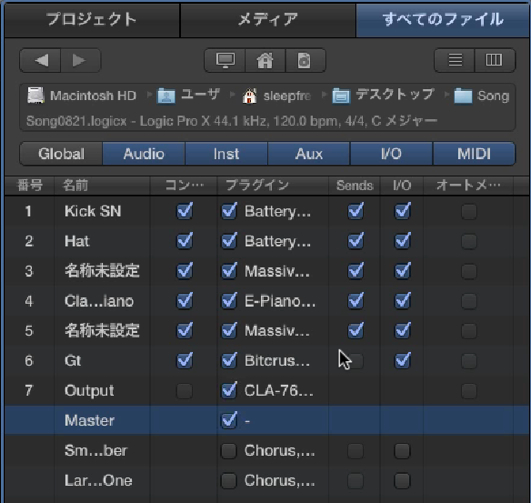Click the Macintosh HD path item
This screenshot has width=531, height=503.
pyautogui.click(x=82, y=96)
